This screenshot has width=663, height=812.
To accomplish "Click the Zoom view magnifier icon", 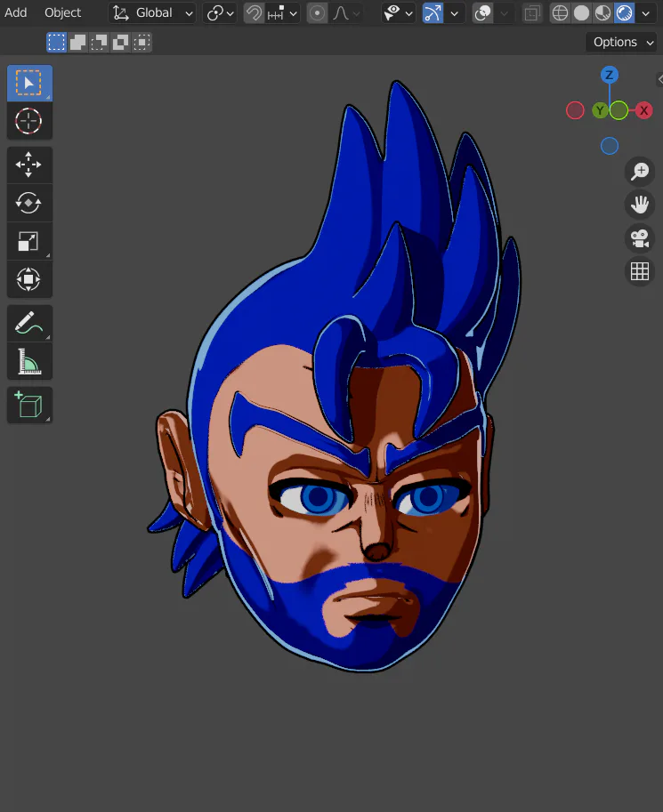I will click(x=640, y=172).
